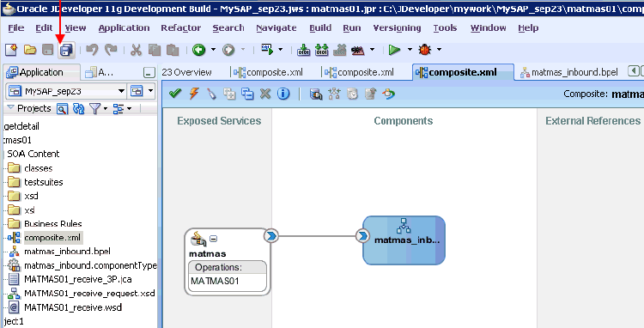Minimize the Application navigator panel
This screenshot has height=328, width=644.
[x=149, y=73]
